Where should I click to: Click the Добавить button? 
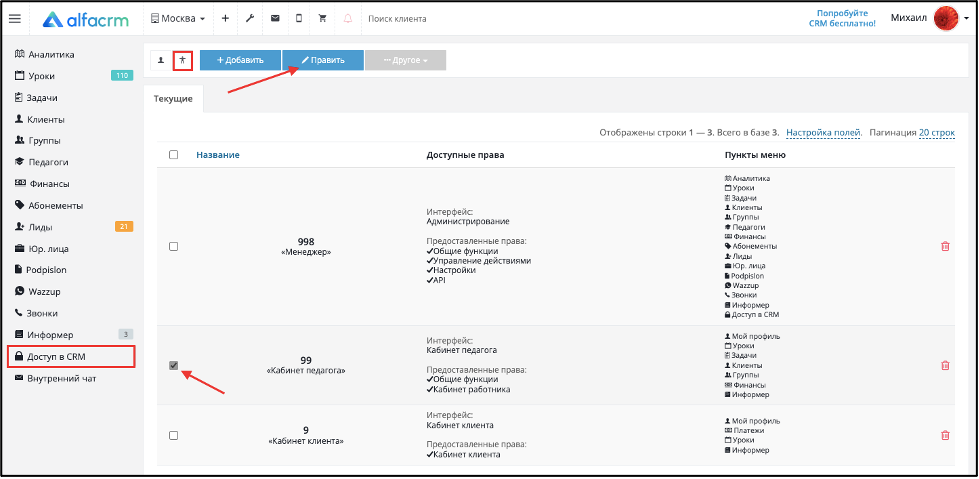click(x=240, y=61)
